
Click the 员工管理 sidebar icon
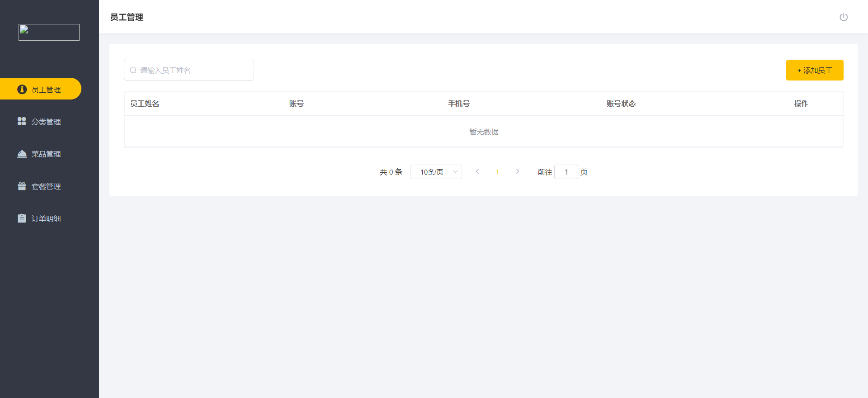(22, 90)
